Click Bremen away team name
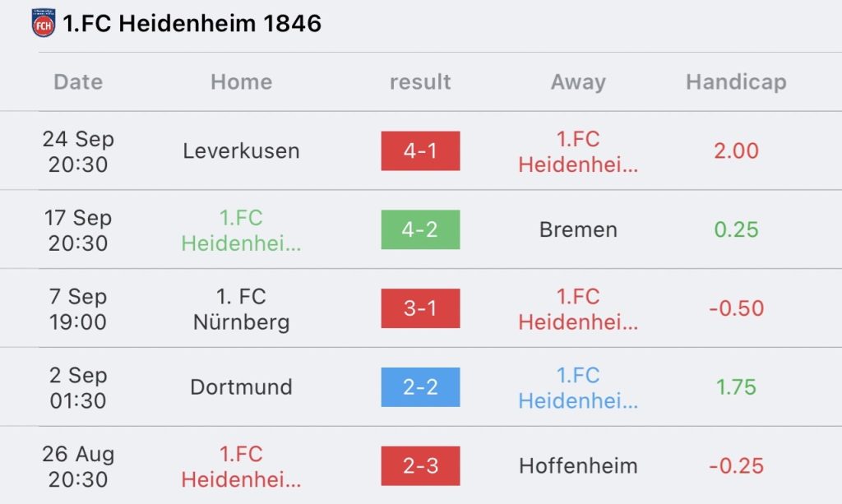 coord(578,229)
